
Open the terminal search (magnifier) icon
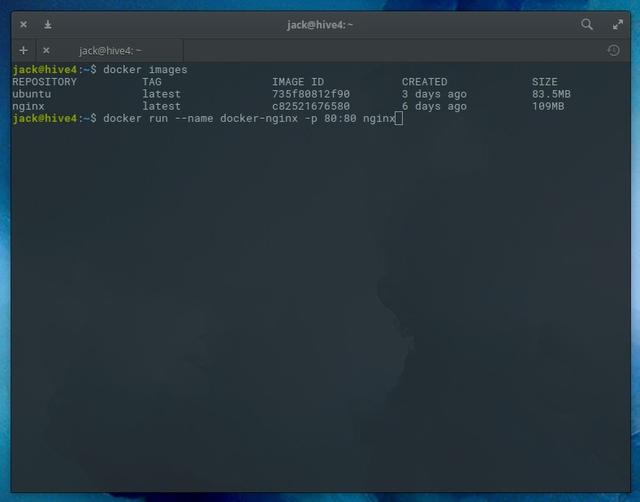pos(587,24)
